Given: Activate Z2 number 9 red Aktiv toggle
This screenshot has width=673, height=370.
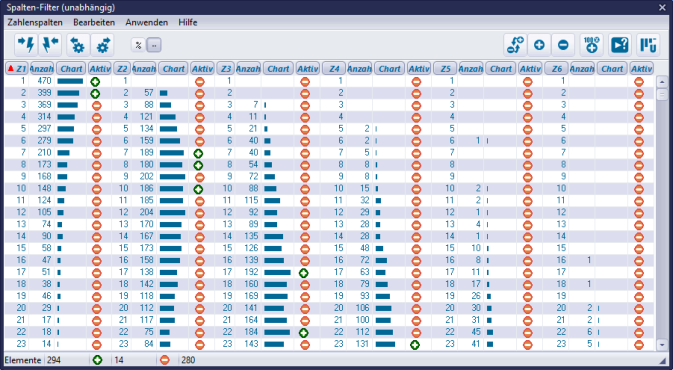Looking at the screenshot, I should [199, 177].
